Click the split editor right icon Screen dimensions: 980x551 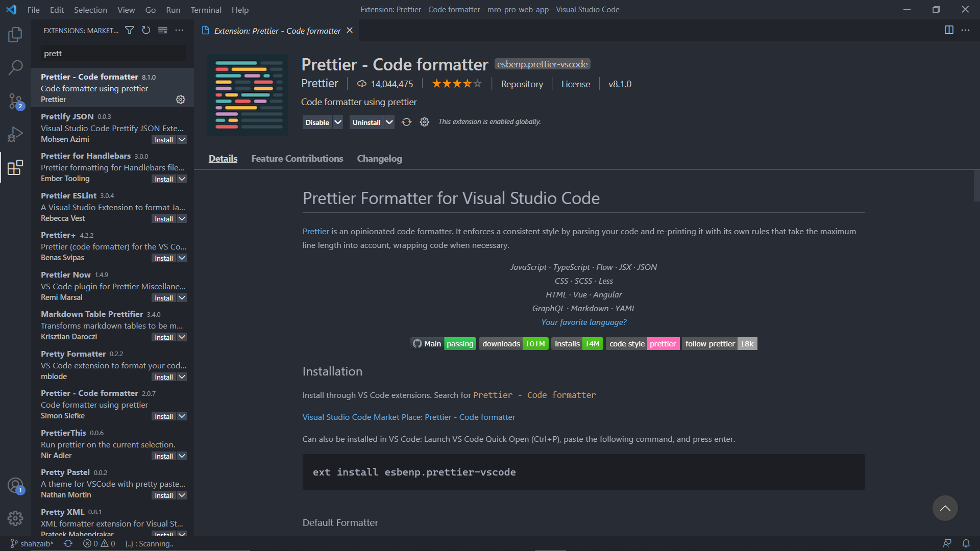tap(949, 30)
